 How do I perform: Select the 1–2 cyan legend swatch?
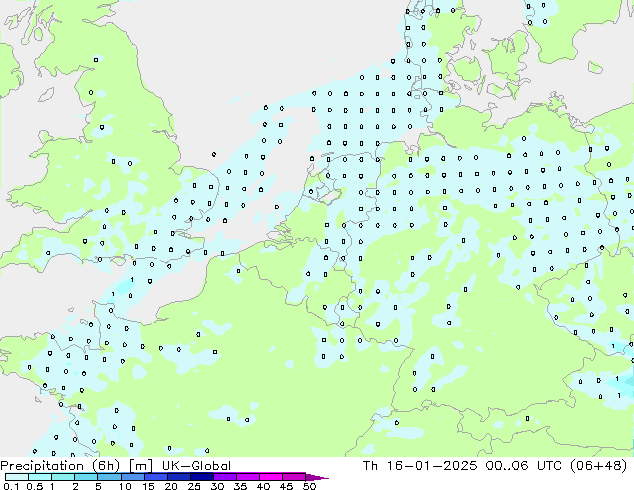tap(63, 477)
